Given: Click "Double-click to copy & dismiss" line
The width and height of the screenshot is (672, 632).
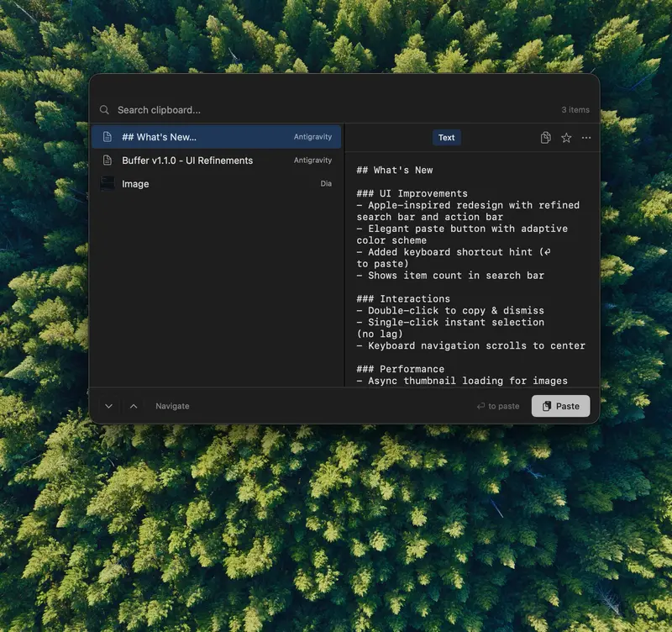Looking at the screenshot, I should pos(450,310).
